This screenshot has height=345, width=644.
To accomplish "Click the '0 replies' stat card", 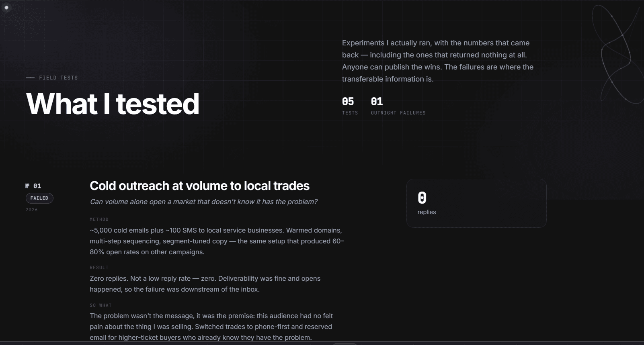I will pos(476,203).
